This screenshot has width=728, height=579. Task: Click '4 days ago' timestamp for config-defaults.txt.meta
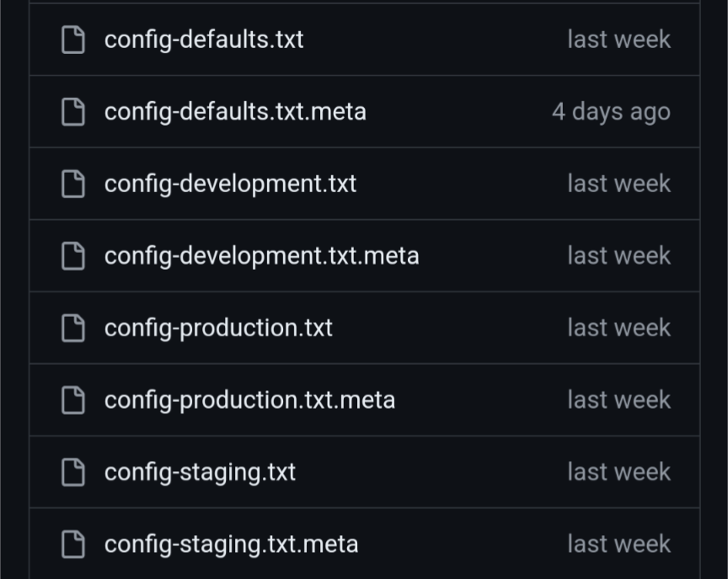pyautogui.click(x=611, y=111)
